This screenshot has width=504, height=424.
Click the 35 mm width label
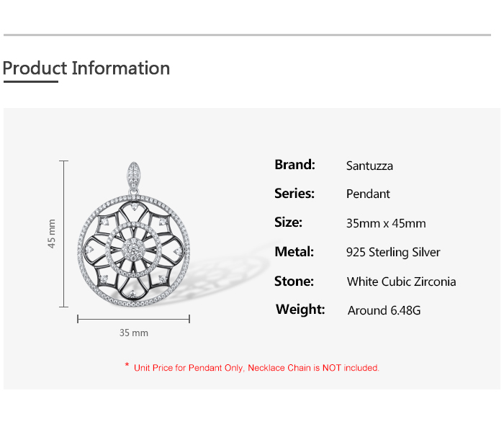[134, 333]
